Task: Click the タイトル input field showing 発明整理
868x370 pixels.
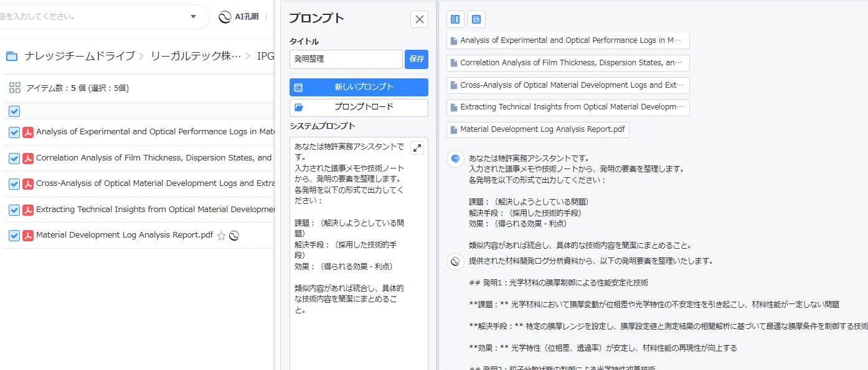Action: pos(346,59)
